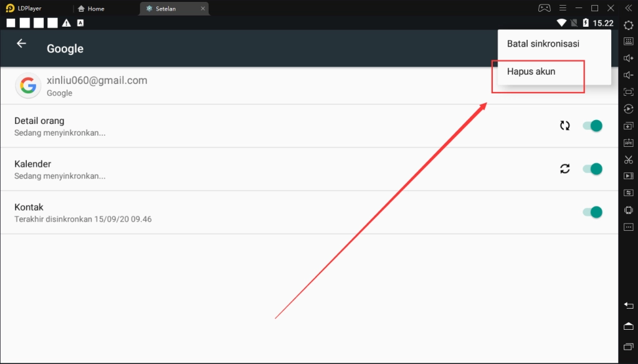Open the hamburger menu in title bar
The width and height of the screenshot is (638, 364).
pos(563,8)
